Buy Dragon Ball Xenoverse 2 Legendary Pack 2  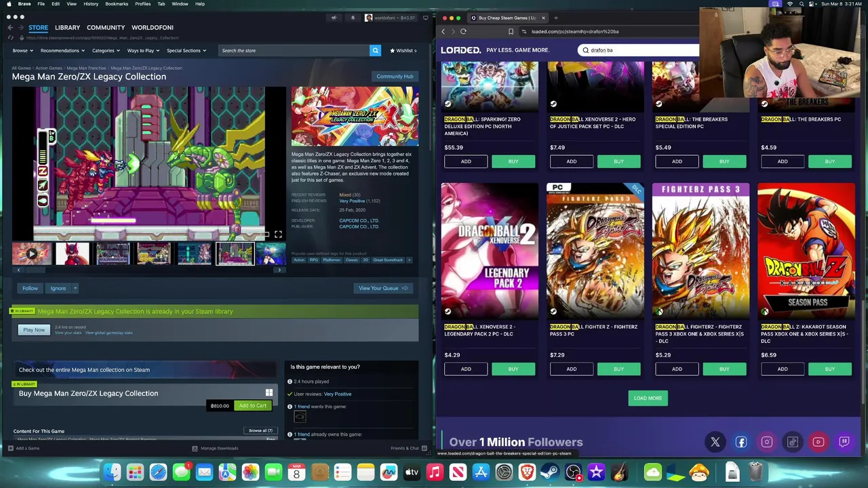513,369
